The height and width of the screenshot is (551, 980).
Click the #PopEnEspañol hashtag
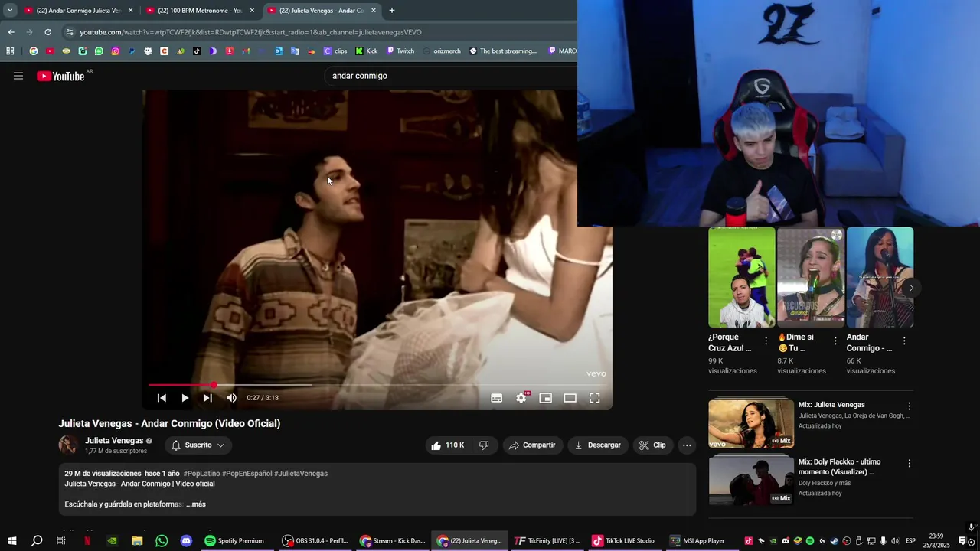(x=247, y=474)
